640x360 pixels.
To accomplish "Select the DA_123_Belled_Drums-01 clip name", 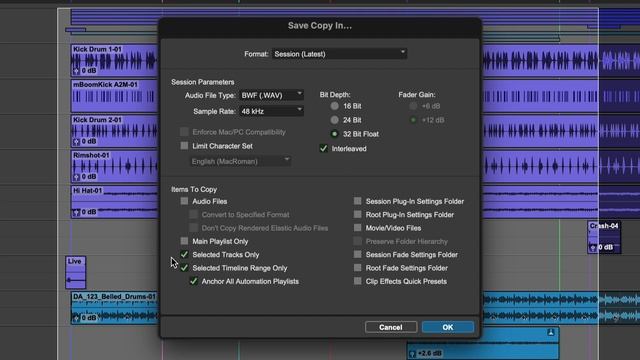I will click(114, 296).
